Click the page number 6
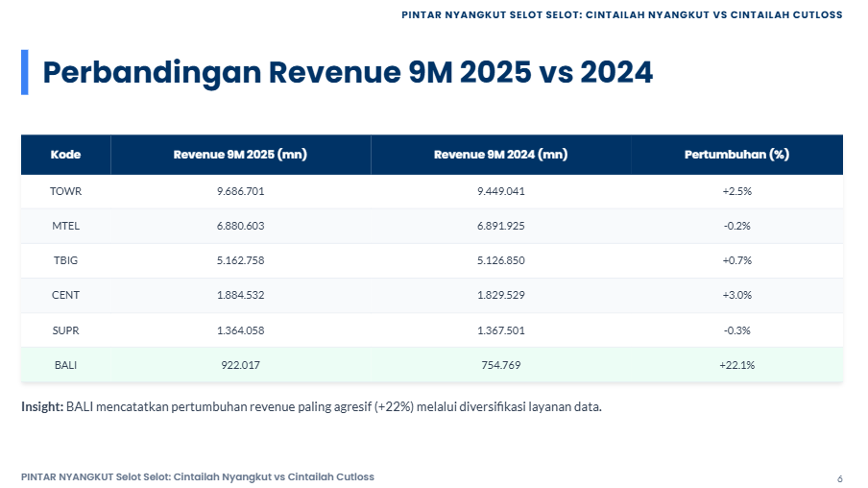This screenshot has width=868, height=488. click(x=840, y=479)
